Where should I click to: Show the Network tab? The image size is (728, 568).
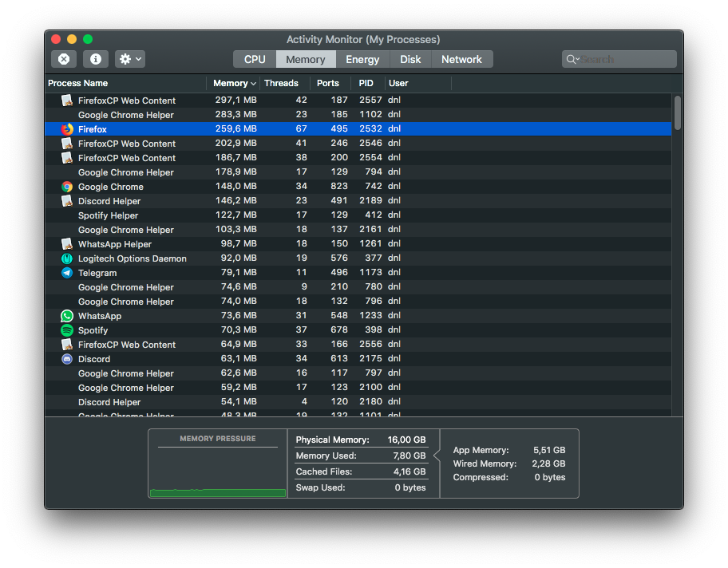(461, 59)
